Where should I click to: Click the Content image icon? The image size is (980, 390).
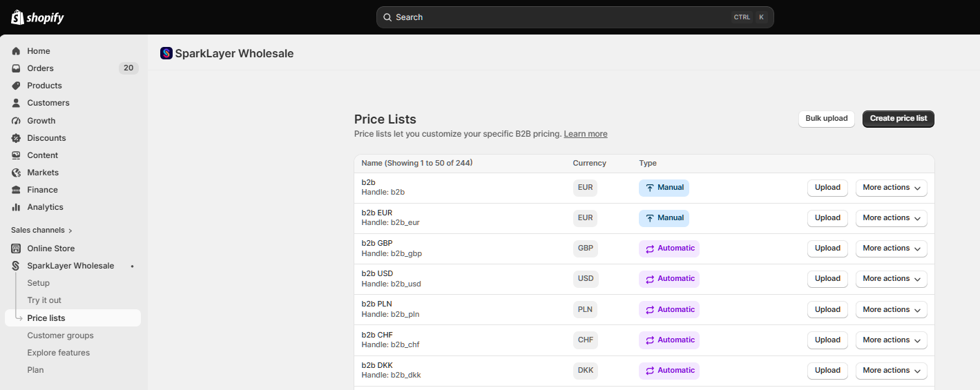coord(16,155)
